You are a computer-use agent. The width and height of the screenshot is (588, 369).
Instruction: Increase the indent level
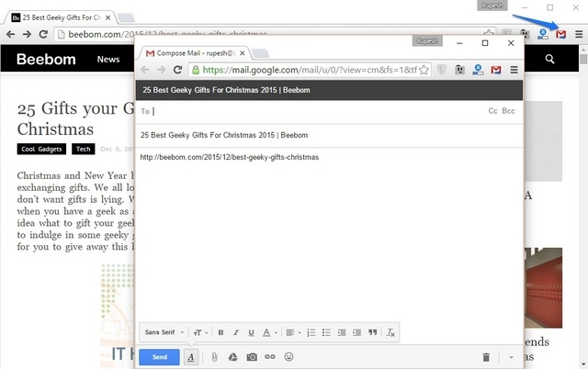click(x=356, y=332)
